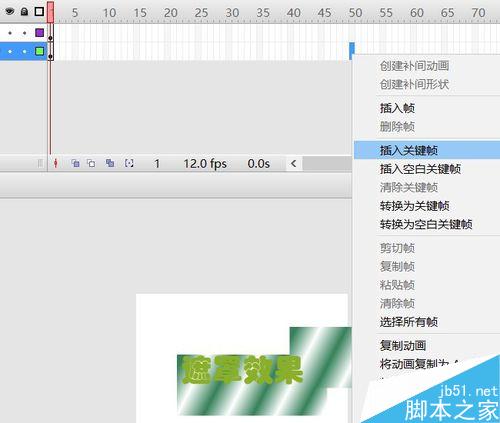Viewport: 500px width, 423px height.
Task: Select keyframe 1 on the purple layer
Action: [50, 33]
